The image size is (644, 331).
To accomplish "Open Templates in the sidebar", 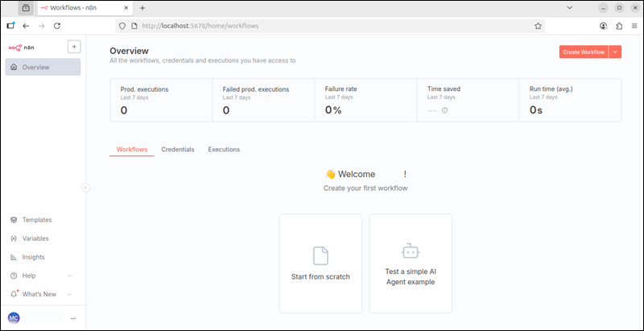I will 37,220.
